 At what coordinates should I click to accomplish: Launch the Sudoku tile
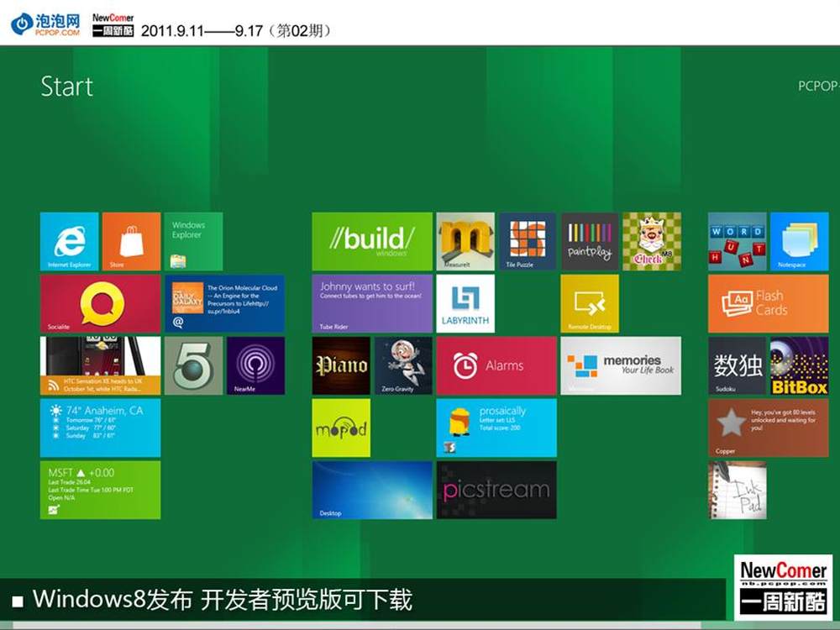click(738, 366)
